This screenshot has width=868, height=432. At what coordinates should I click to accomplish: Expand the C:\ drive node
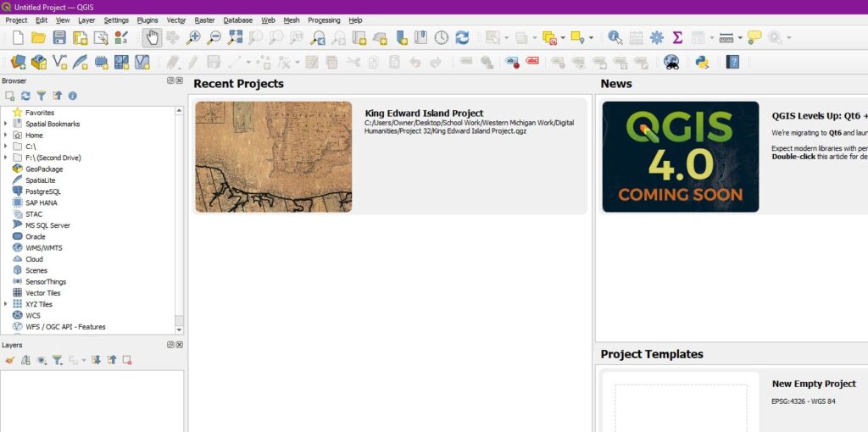(x=6, y=146)
